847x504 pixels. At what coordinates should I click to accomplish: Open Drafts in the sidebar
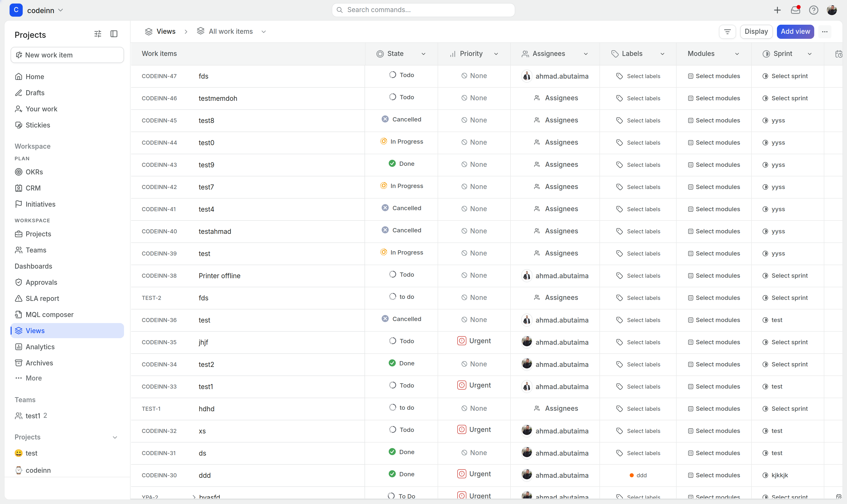coord(67,93)
